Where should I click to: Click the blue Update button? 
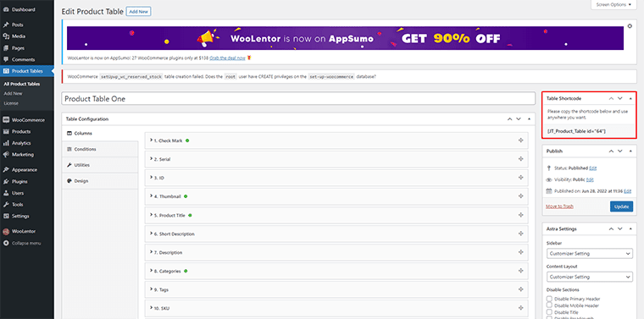point(621,206)
